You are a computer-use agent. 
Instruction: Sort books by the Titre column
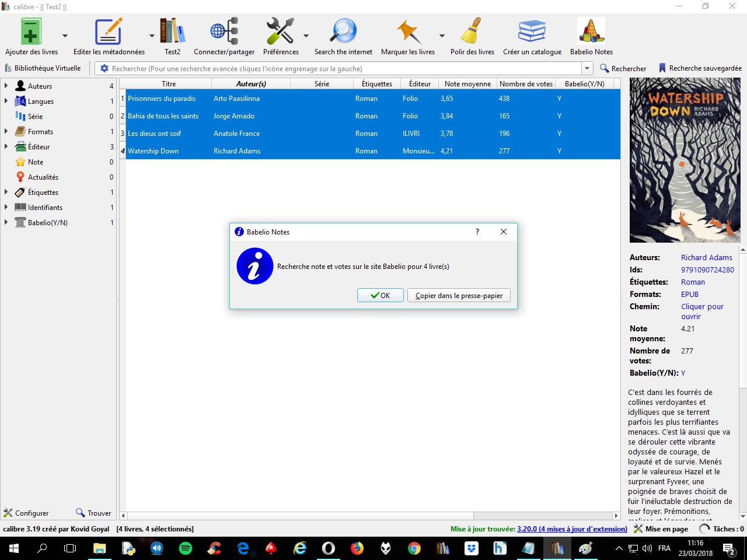[x=169, y=83]
